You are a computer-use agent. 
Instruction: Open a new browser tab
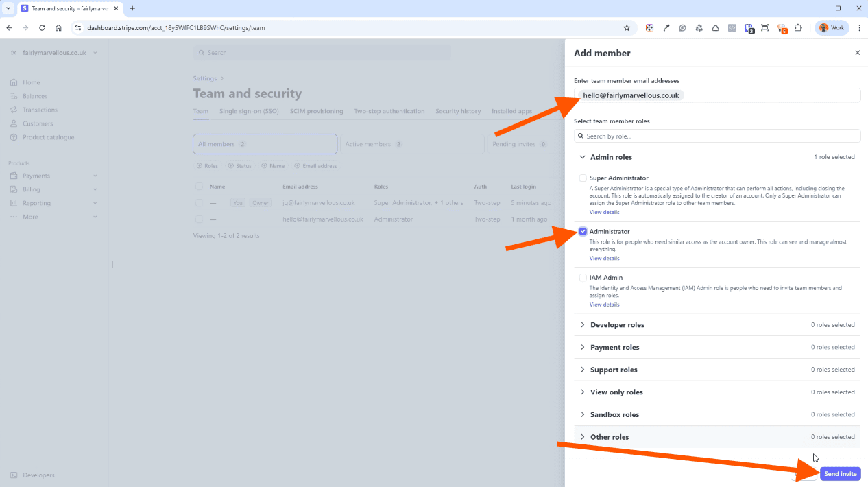(132, 8)
